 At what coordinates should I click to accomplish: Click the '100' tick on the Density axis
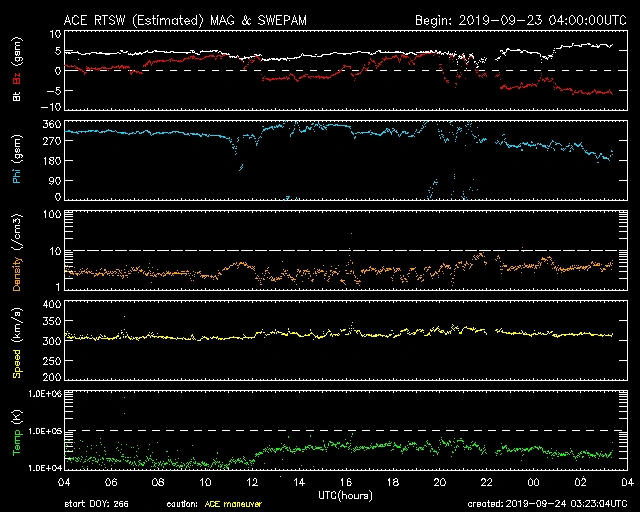tap(52, 214)
